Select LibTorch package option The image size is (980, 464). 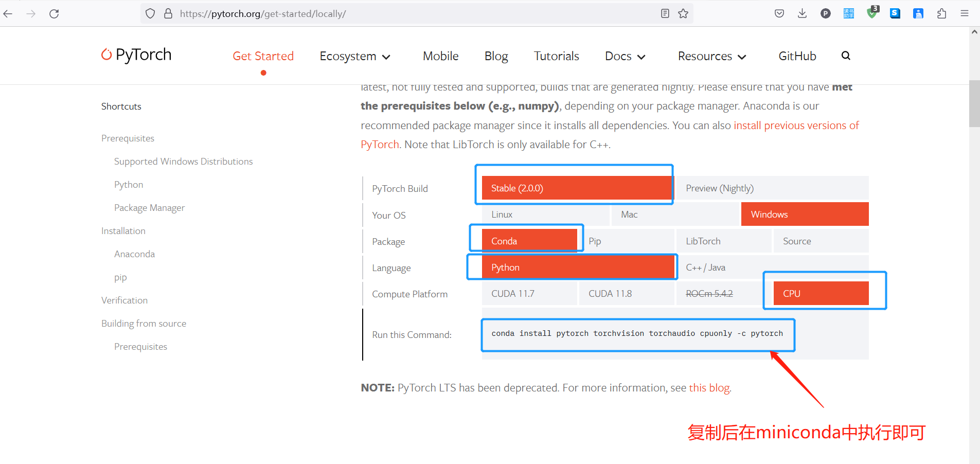724,241
